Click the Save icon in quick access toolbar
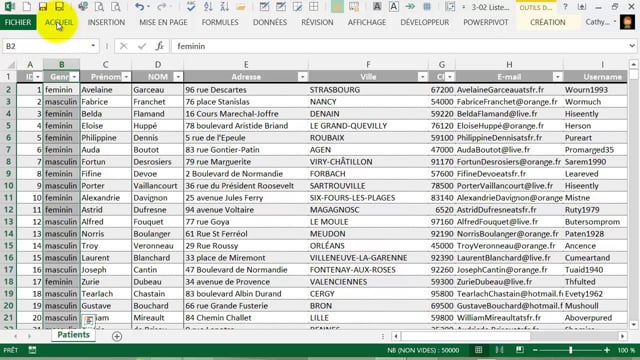The width and height of the screenshot is (640, 360). [x=43, y=7]
